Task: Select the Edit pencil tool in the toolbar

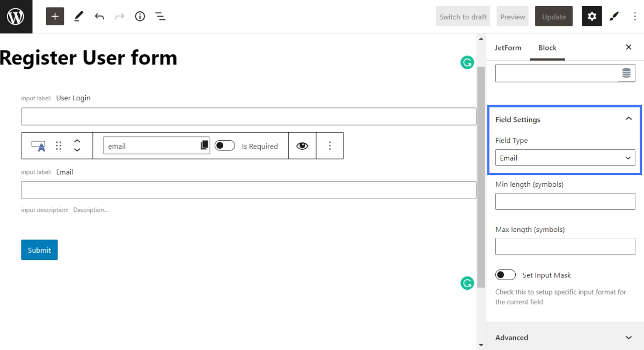Action: point(78,16)
